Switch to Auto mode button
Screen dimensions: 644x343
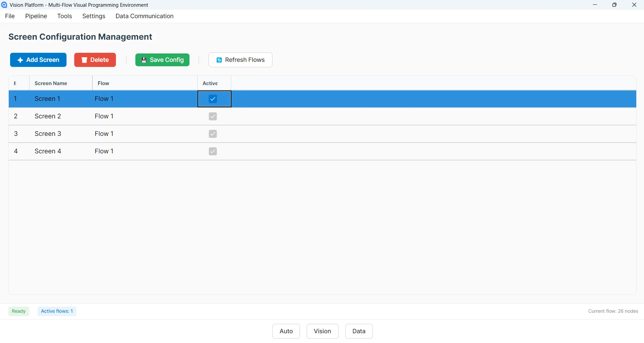286,331
